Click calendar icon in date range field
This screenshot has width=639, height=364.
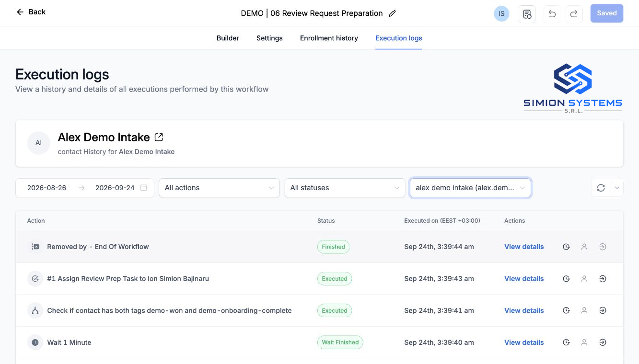pos(143,188)
